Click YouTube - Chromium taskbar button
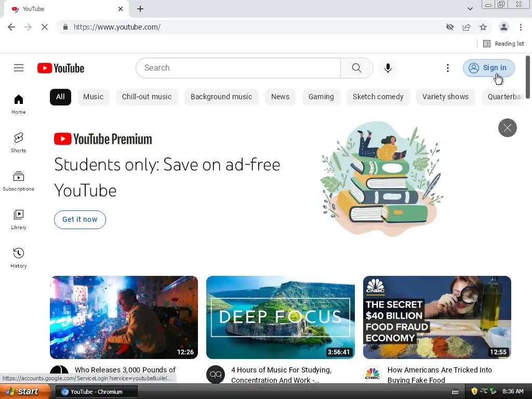The image size is (532, 399). click(x=96, y=392)
